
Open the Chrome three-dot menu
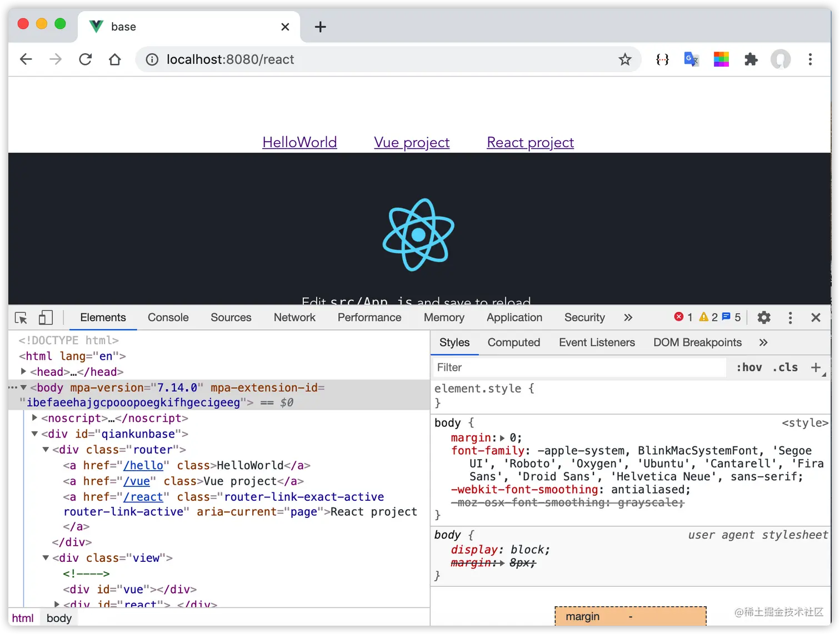pos(811,59)
